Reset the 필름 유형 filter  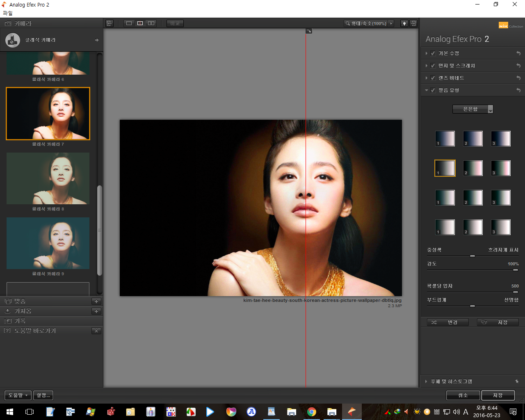[x=518, y=90]
